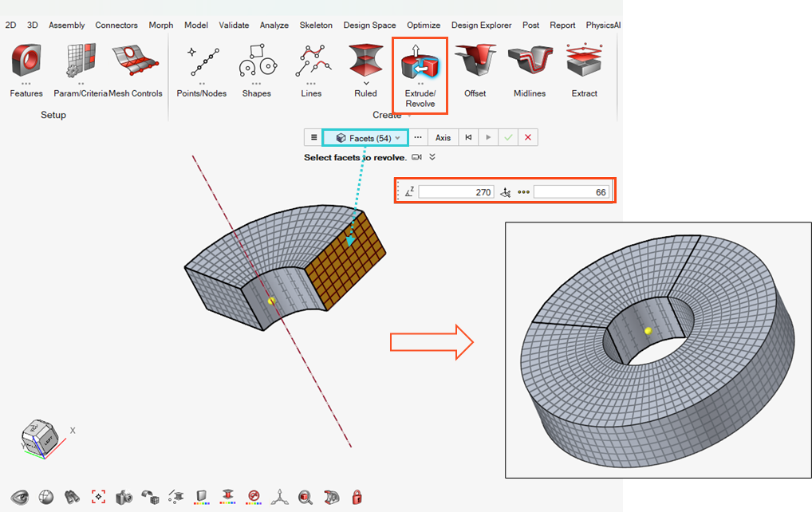Open the Optimize ribbon tab
This screenshot has height=512, width=812.
pos(424,25)
